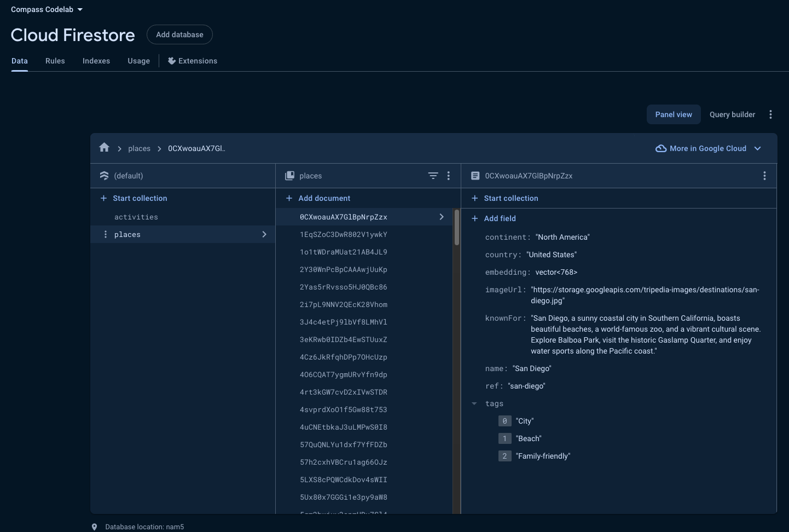Select document 1EqSZoC3DwR802V1ywkY in the list
The width and height of the screenshot is (789, 532).
[x=344, y=234]
